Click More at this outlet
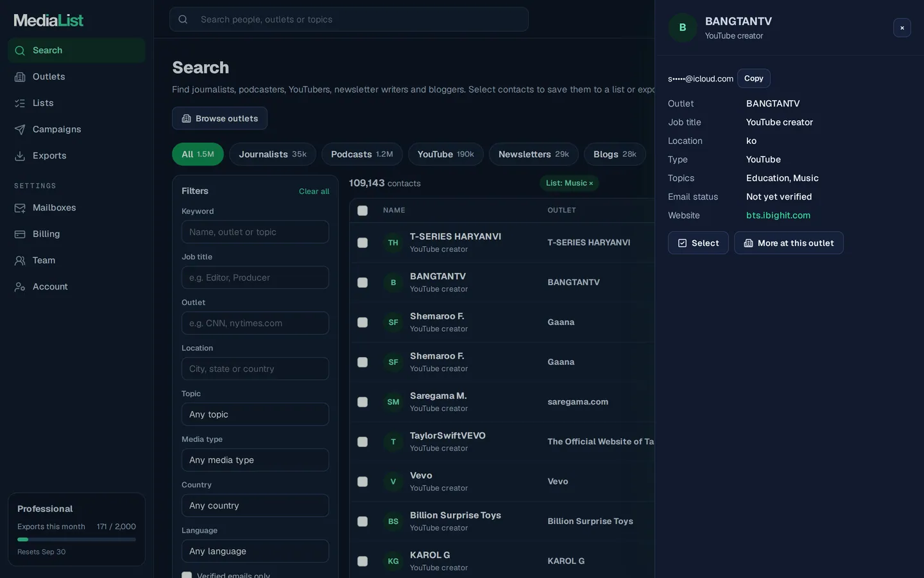Screen dimensions: 924x578 tap(789, 243)
